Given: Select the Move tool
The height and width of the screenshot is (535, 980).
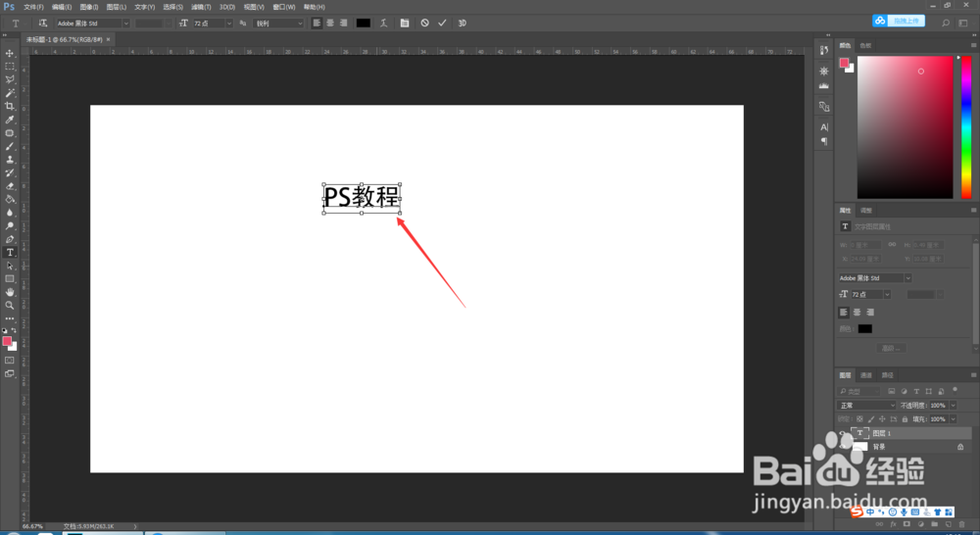Looking at the screenshot, I should point(10,53).
